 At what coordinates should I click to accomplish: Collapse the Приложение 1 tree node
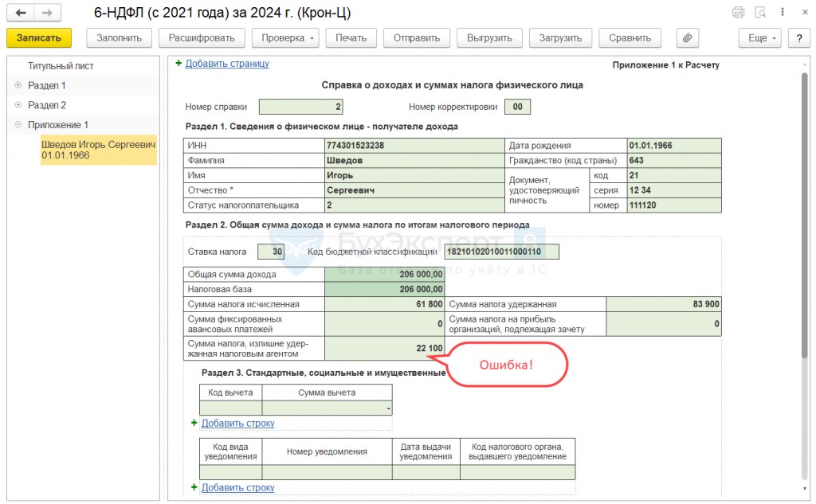pos(18,125)
